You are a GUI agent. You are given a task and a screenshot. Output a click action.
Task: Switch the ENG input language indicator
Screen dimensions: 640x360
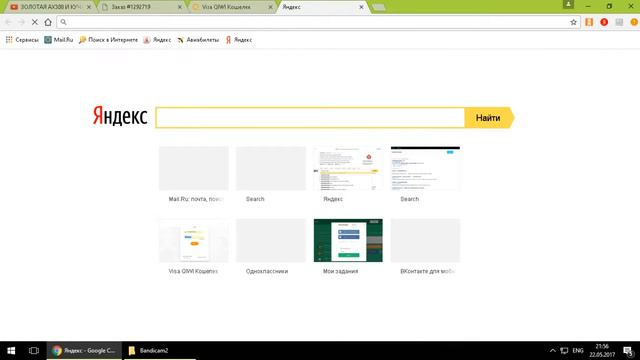578,351
